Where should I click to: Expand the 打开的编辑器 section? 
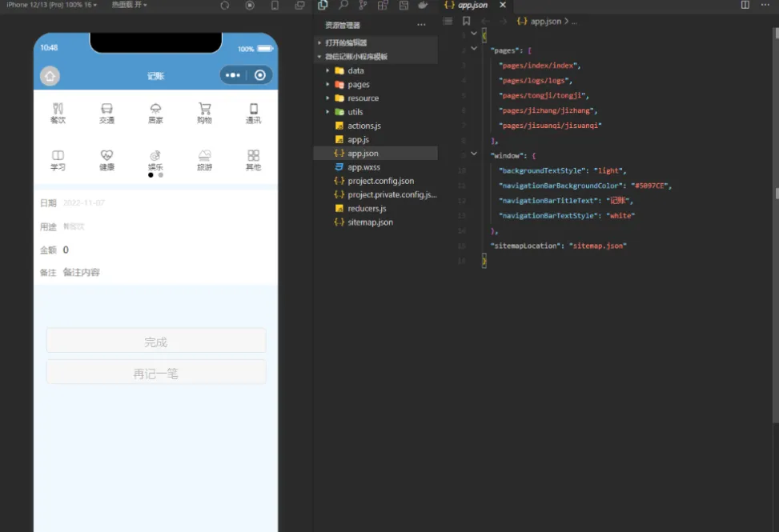pos(346,42)
